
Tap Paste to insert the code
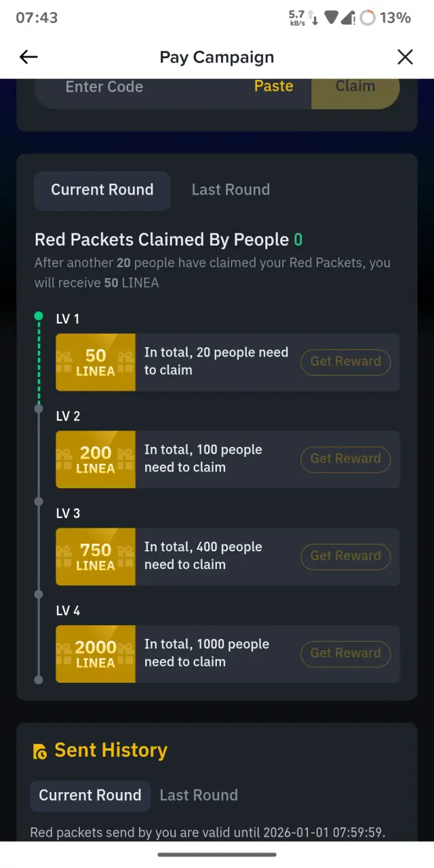coord(274,86)
